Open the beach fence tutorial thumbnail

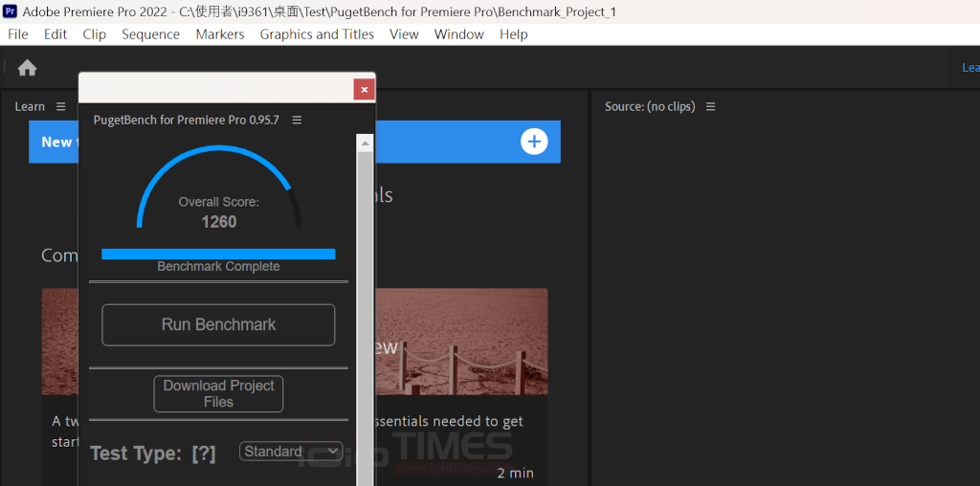(x=461, y=342)
